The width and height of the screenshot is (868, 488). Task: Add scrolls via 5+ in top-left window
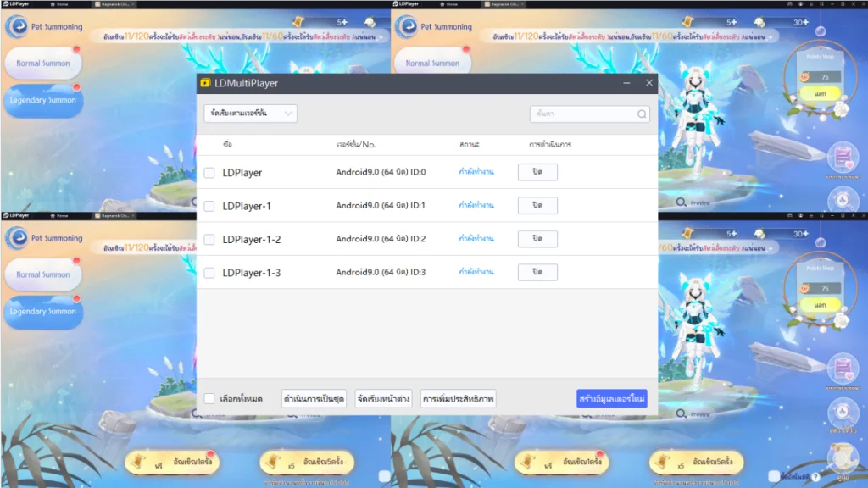[x=342, y=22]
